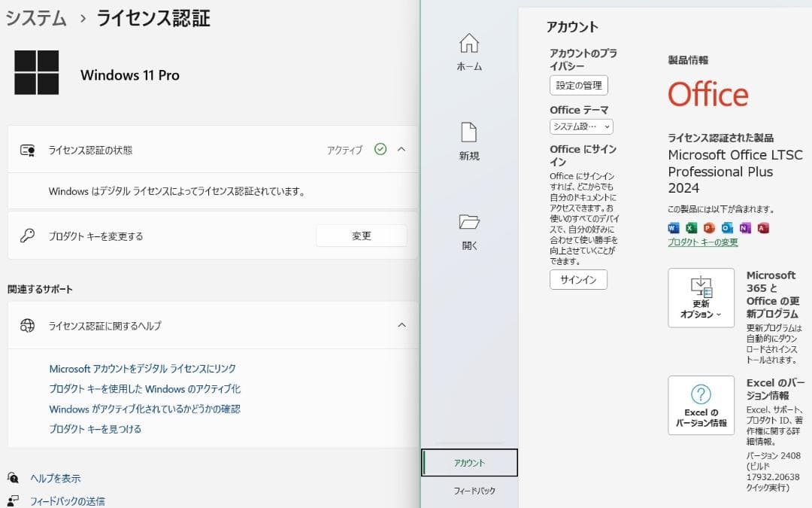Collapse the ライセンス認証に関するヘルプ section
812x508 pixels.
tap(401, 326)
